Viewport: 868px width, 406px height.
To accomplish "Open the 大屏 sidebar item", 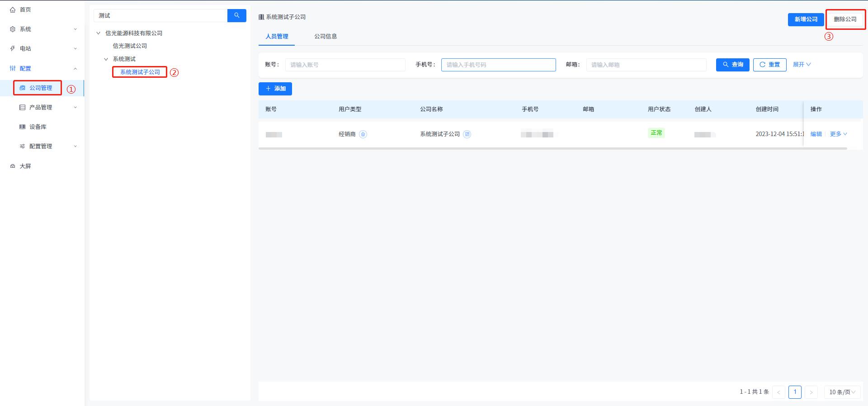I will [25, 166].
